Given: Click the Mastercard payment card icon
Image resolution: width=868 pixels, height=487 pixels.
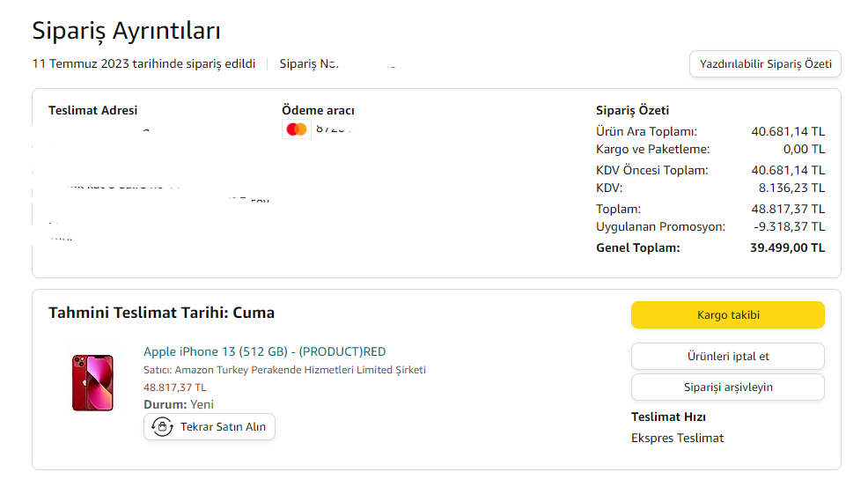Looking at the screenshot, I should point(297,129).
